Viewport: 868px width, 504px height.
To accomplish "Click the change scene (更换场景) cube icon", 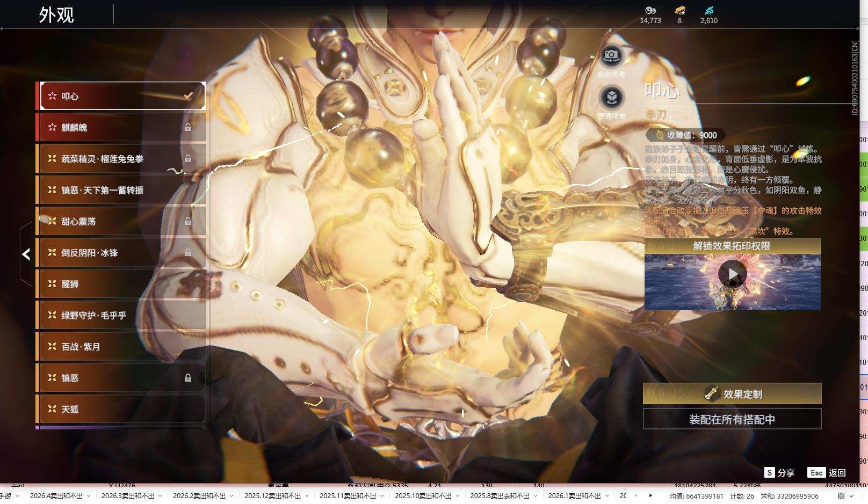I will [611, 97].
